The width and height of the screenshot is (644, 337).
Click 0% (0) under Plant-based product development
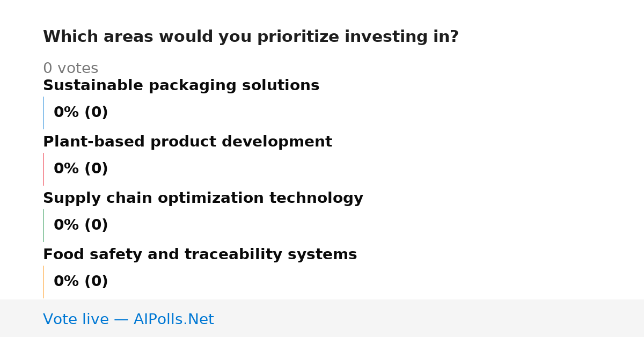tap(80, 169)
